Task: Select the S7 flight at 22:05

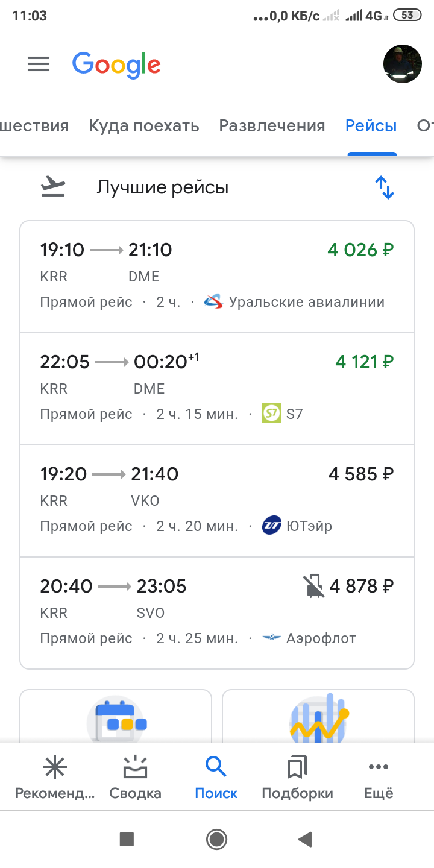Action: click(x=217, y=389)
